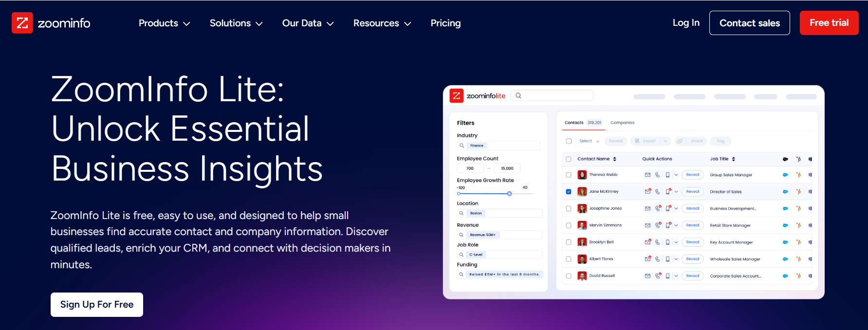Click HubSpot icon in David Russell row
The image size is (868, 330).
798,275
